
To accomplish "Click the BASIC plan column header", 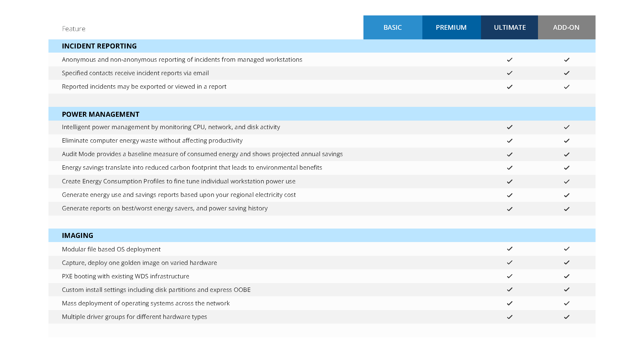I will click(392, 28).
